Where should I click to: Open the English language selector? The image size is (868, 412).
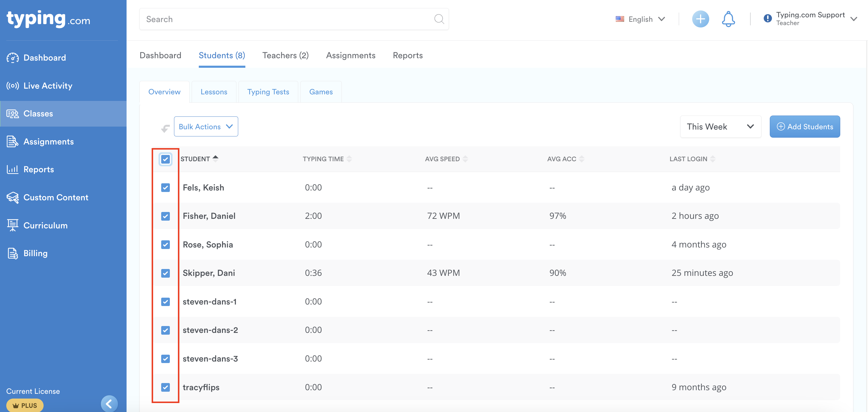pos(640,19)
